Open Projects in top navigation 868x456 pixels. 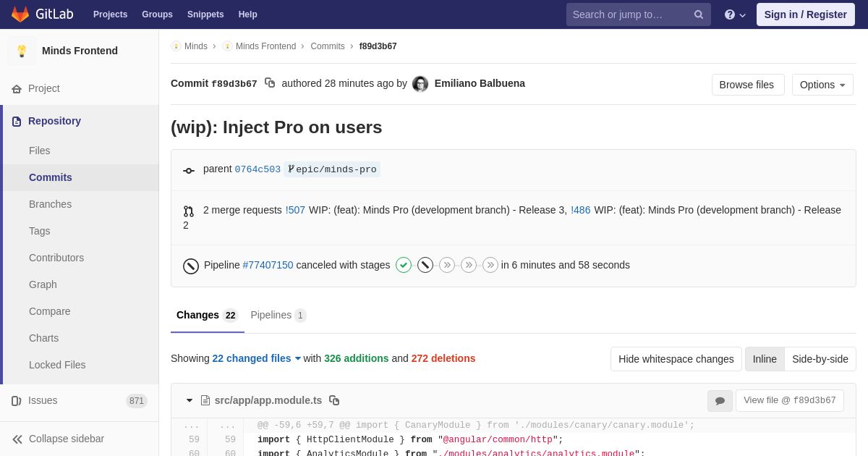(110, 14)
